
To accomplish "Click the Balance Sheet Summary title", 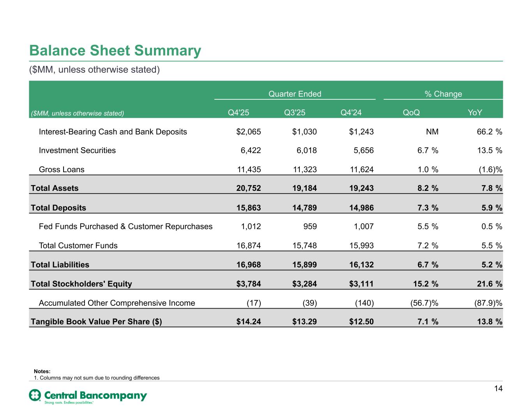I will click(x=115, y=51).
